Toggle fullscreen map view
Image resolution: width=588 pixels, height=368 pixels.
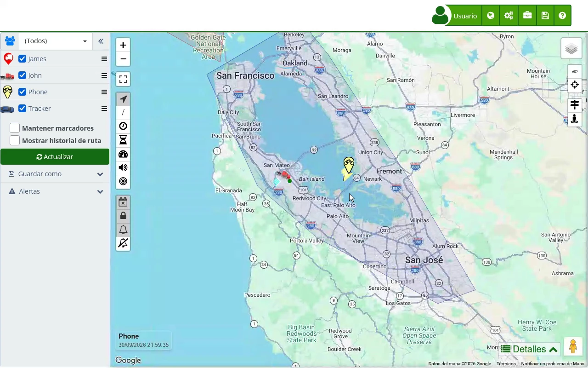pyautogui.click(x=123, y=79)
